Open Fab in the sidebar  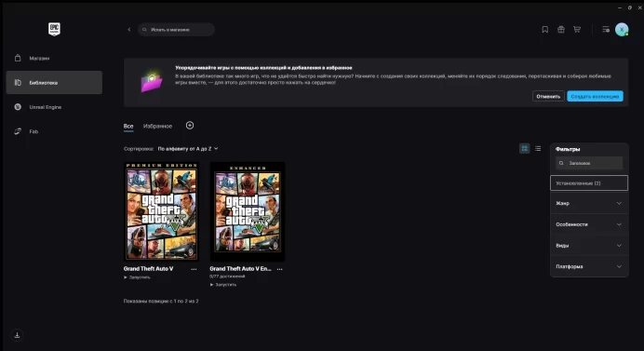click(x=54, y=131)
